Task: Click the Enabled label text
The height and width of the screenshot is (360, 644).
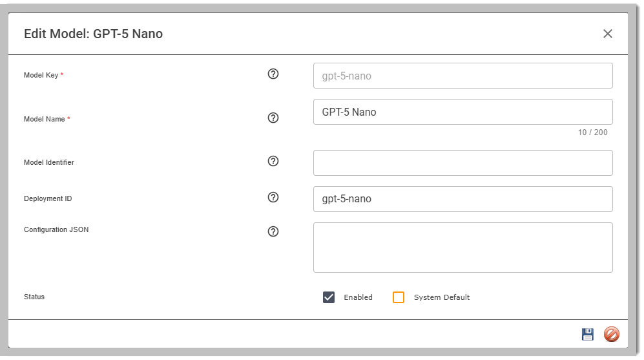Action: tap(358, 297)
